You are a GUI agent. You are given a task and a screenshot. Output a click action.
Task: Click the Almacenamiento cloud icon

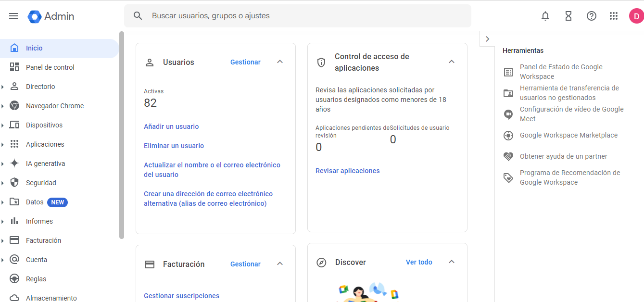[x=14, y=298]
